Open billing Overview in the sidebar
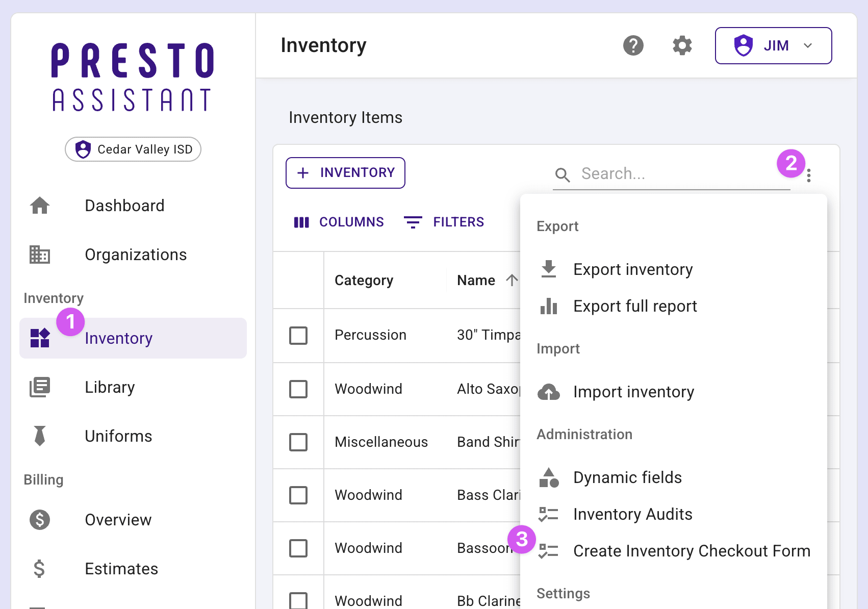Viewport: 868px width, 609px height. pos(133,520)
